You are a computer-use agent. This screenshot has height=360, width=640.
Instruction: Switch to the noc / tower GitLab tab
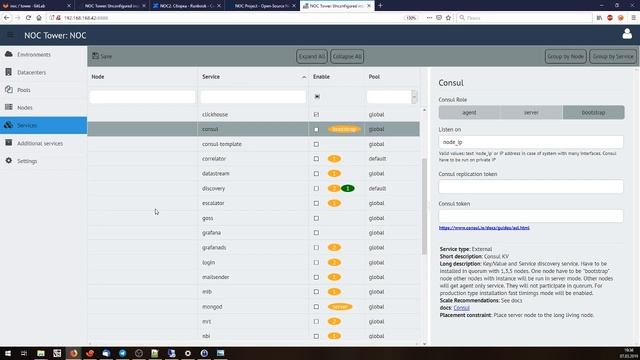37,6
